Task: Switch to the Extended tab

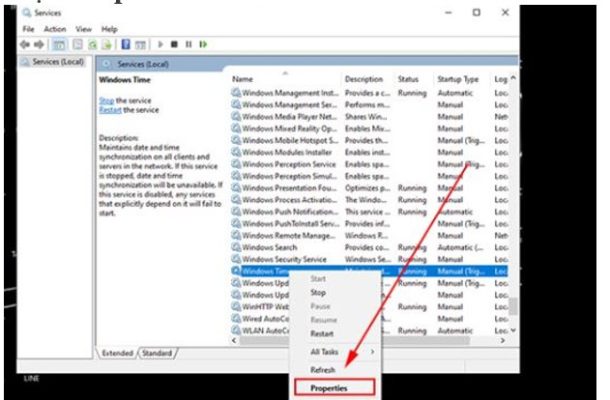Action: 117,353
